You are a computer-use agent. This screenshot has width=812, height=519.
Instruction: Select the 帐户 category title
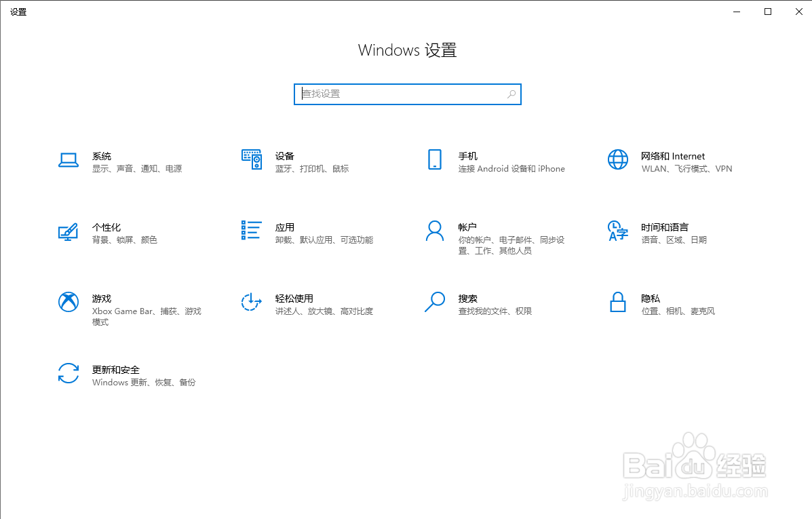click(467, 227)
